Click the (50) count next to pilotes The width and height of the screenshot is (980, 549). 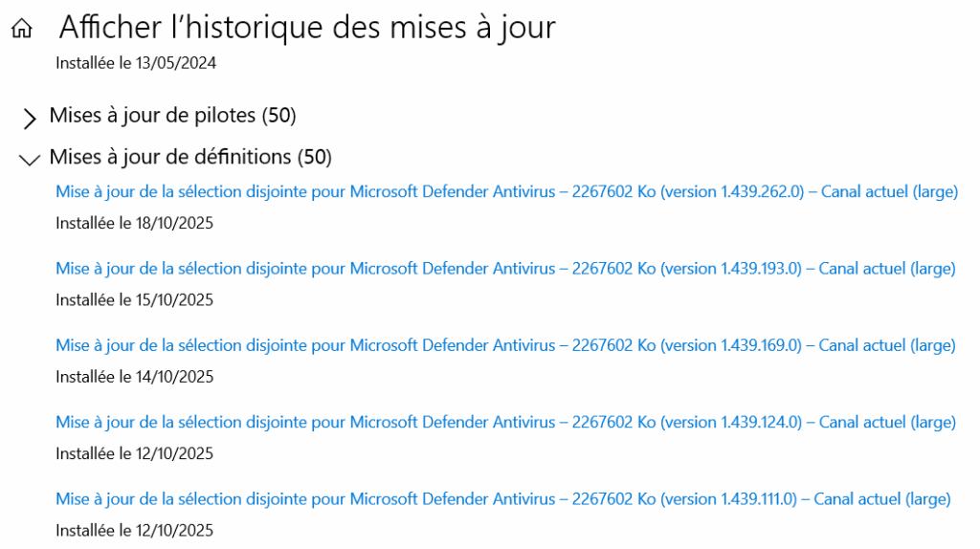click(280, 116)
